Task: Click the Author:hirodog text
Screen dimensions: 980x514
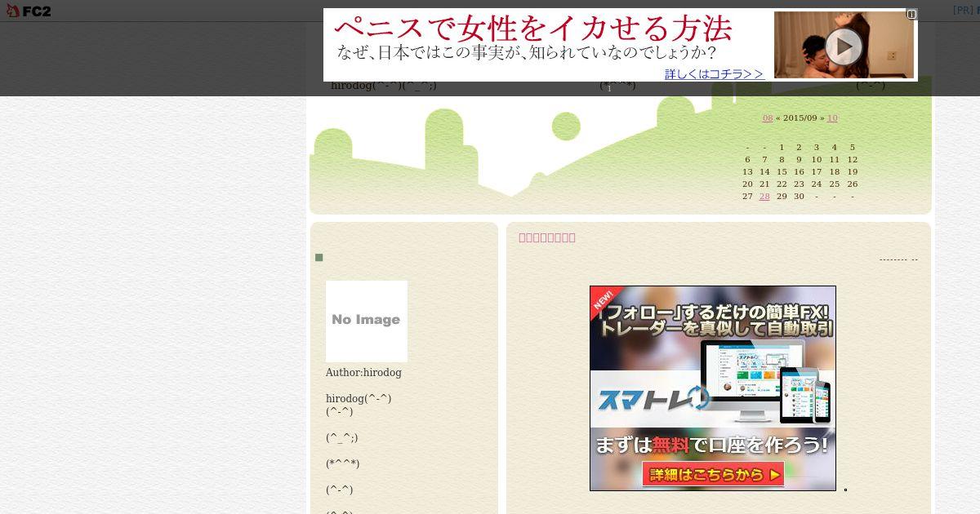Action: tap(363, 373)
